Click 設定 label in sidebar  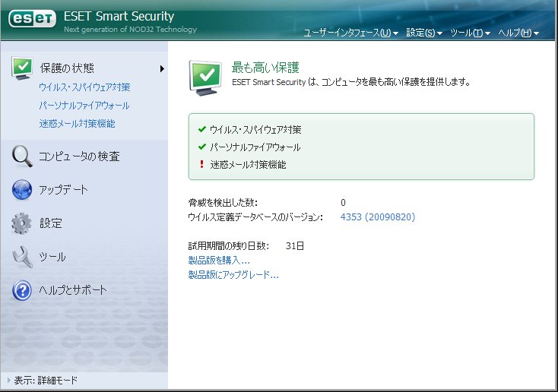[x=51, y=223]
